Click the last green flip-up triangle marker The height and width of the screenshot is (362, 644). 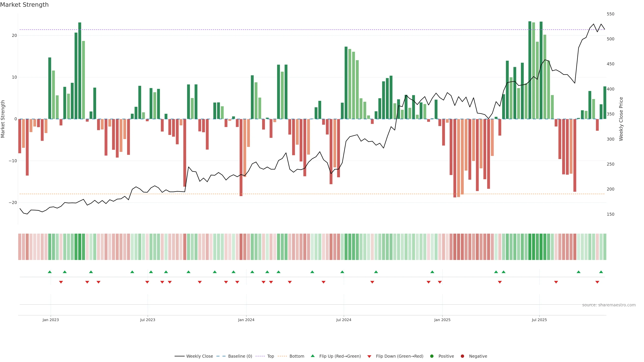[x=601, y=272]
